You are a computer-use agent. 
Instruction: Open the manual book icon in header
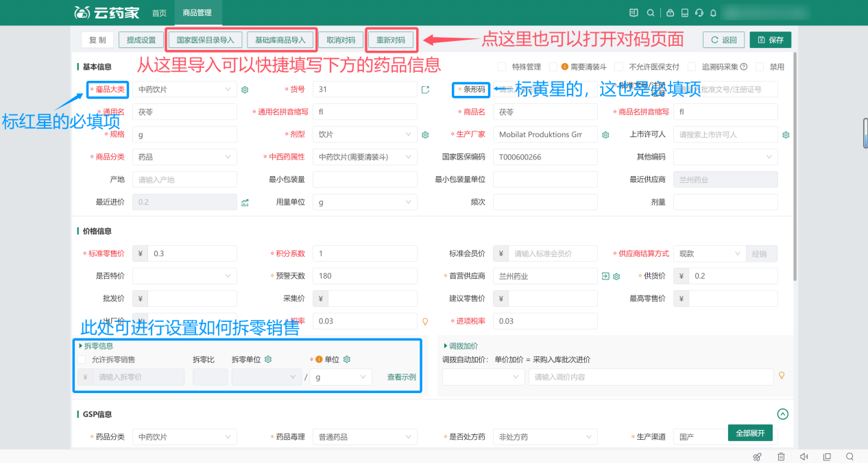pos(633,13)
